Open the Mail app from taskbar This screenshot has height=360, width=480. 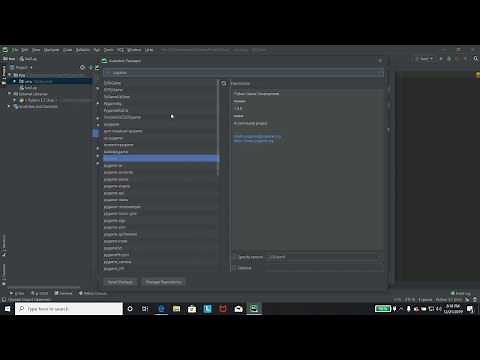click(x=238, y=309)
